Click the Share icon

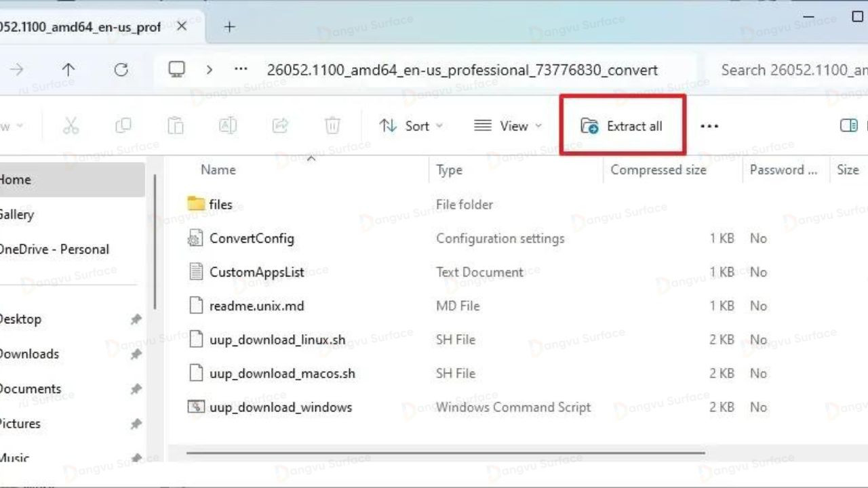click(x=280, y=125)
